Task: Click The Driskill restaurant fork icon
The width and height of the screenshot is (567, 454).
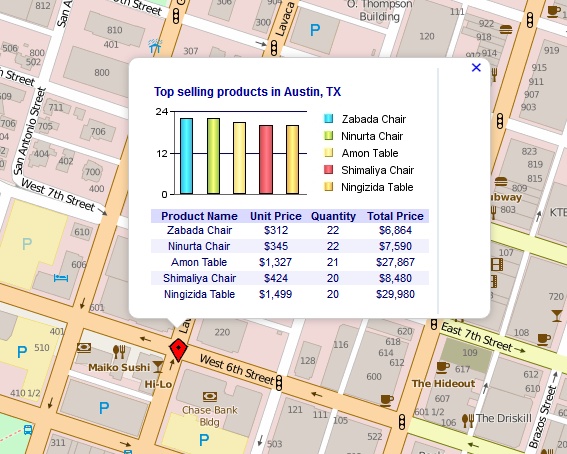Action: tap(468, 420)
